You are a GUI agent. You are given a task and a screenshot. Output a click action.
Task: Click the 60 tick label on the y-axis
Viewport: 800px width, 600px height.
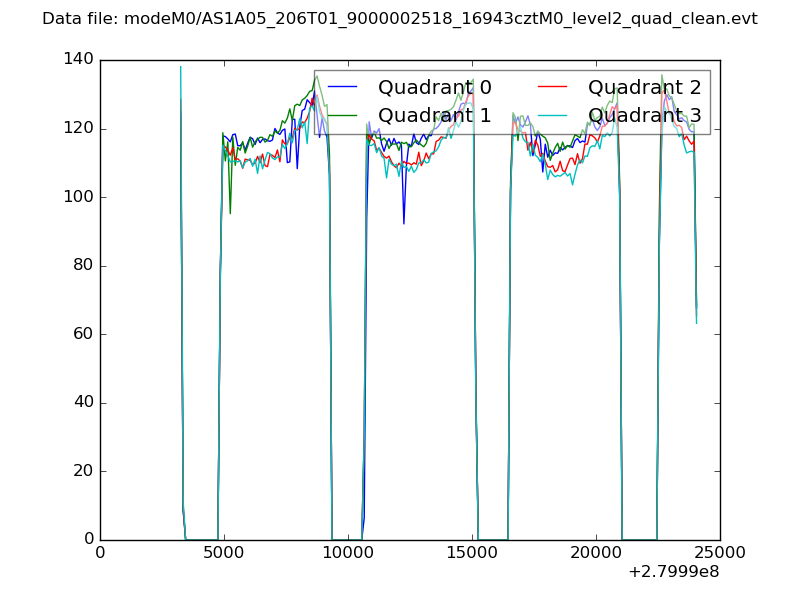(84, 334)
